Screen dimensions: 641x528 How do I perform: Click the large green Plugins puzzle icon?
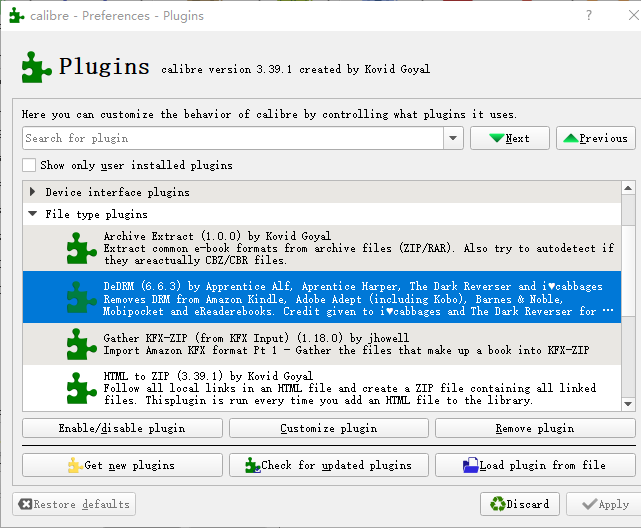[36, 67]
